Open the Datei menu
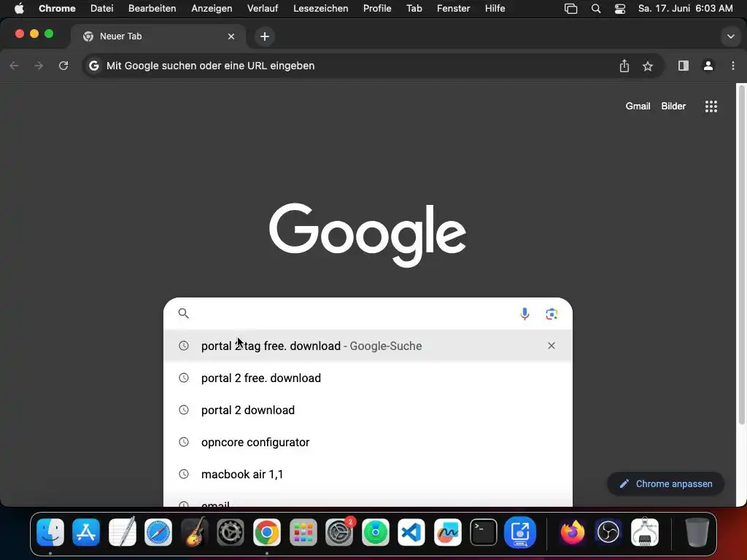The image size is (747, 560). click(x=102, y=9)
